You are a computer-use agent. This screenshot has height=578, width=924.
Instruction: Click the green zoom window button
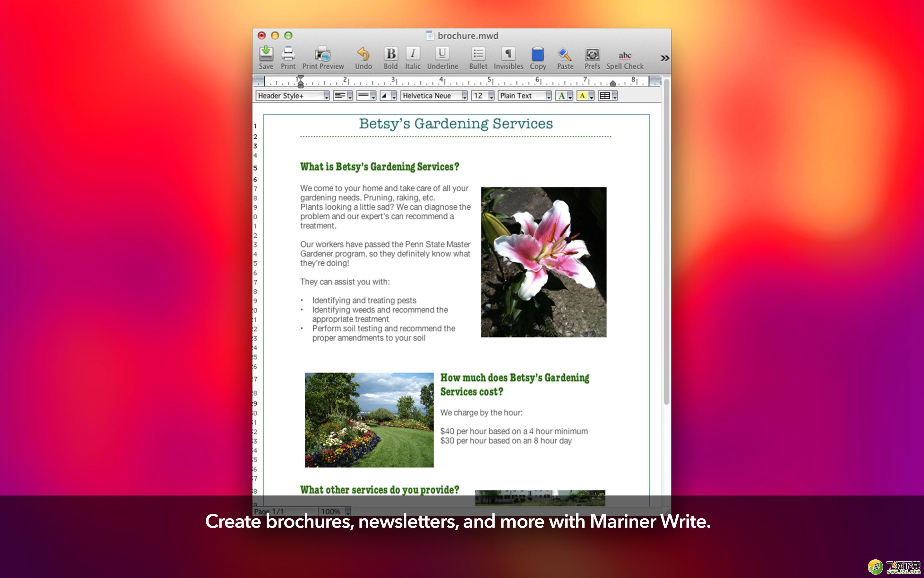coord(288,36)
